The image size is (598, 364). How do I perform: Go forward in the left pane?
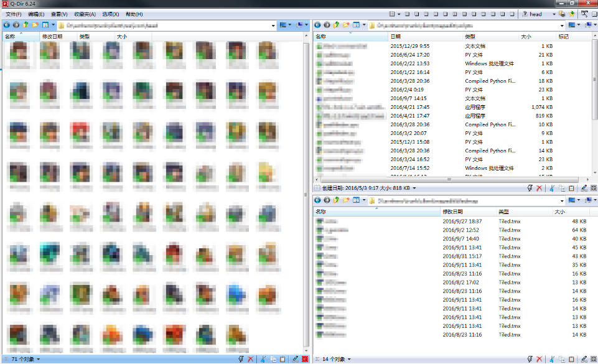(x=16, y=25)
